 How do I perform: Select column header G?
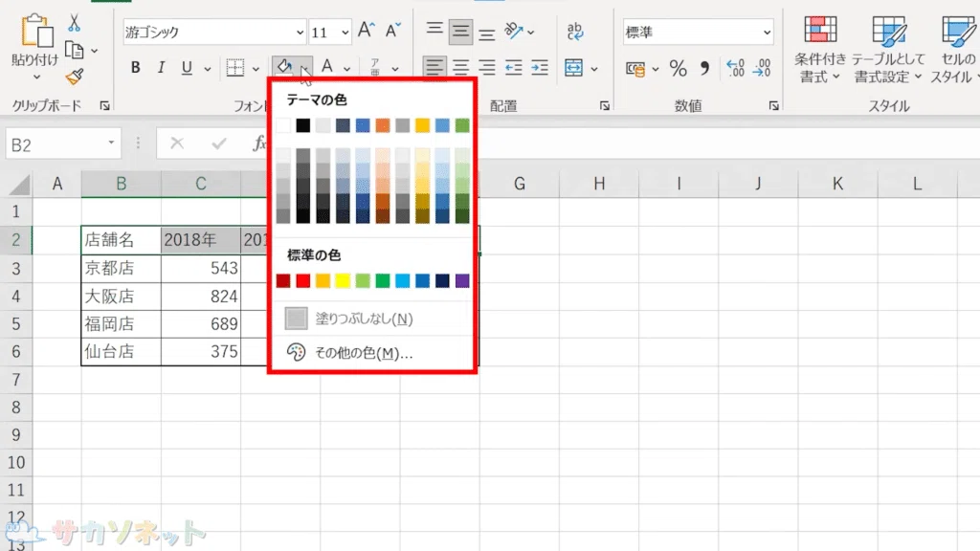click(x=520, y=184)
